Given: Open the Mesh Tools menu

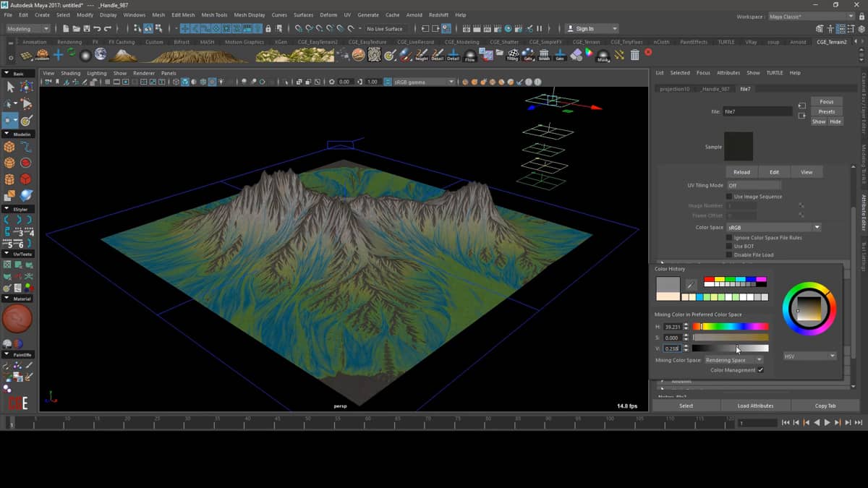Looking at the screenshot, I should pyautogui.click(x=214, y=14).
